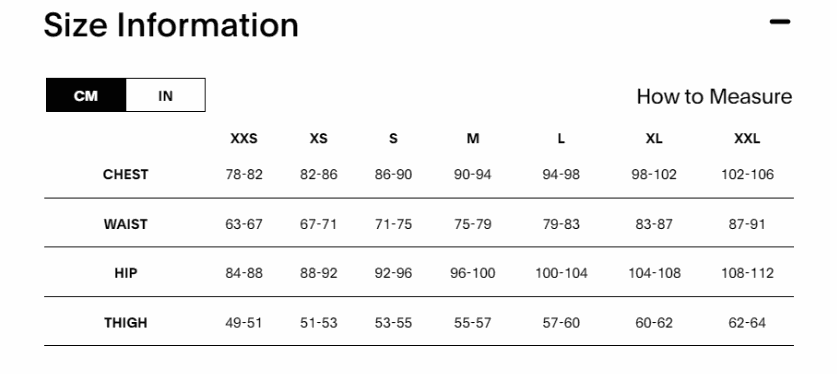Select the XXL column header
Image resolution: width=837 pixels, height=374 pixels.
(x=747, y=139)
